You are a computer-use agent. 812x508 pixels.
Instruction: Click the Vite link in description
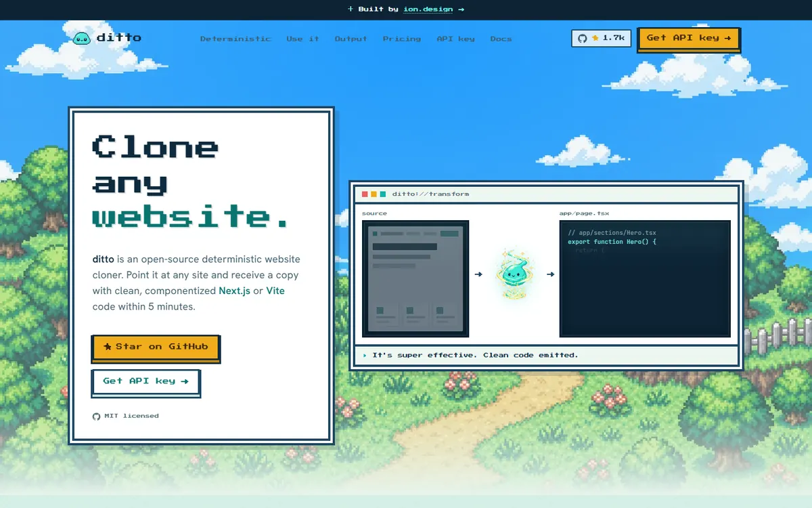point(275,291)
